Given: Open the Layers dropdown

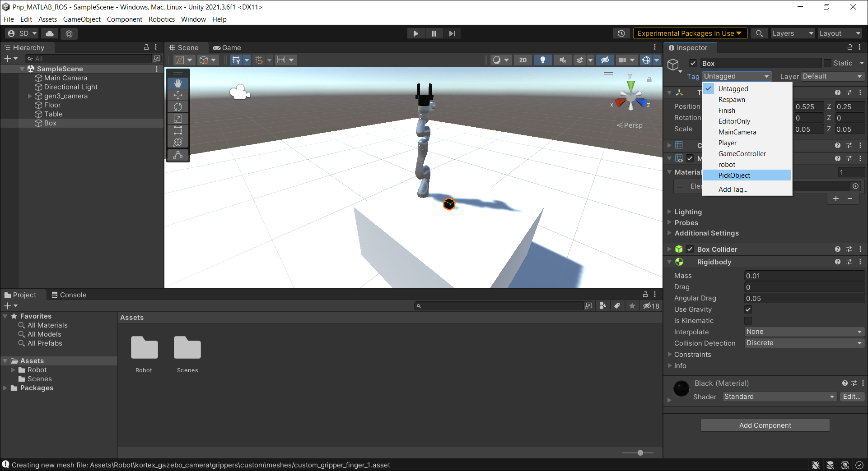Looking at the screenshot, I should pyautogui.click(x=792, y=33).
